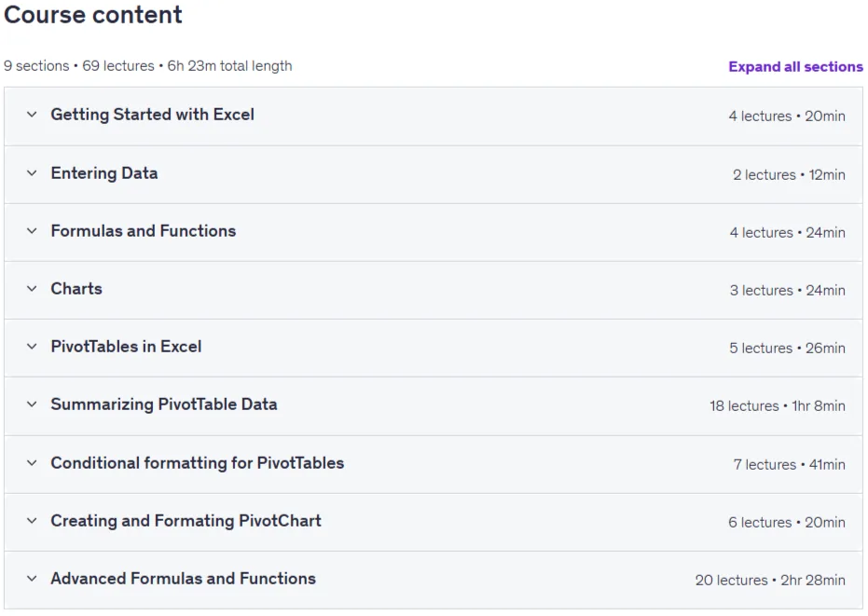Expand the Advanced Formulas and Functions chevron
The height and width of the screenshot is (616, 868).
(x=32, y=579)
